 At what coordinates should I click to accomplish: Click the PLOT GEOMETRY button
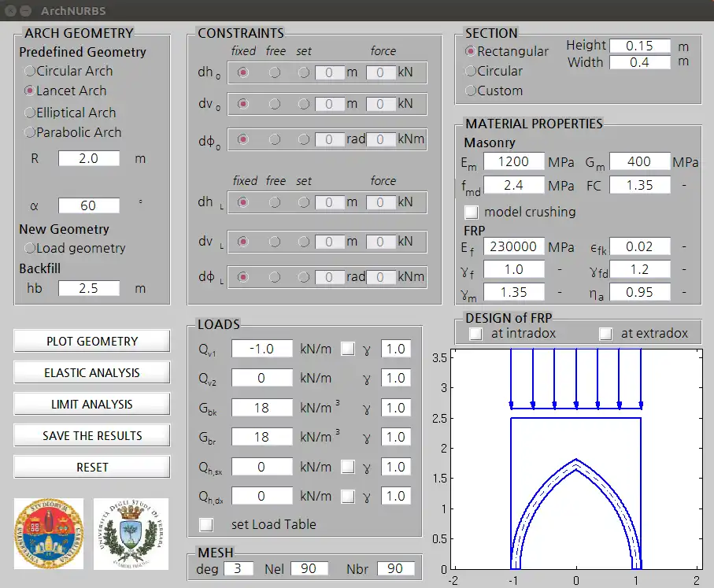coord(91,341)
